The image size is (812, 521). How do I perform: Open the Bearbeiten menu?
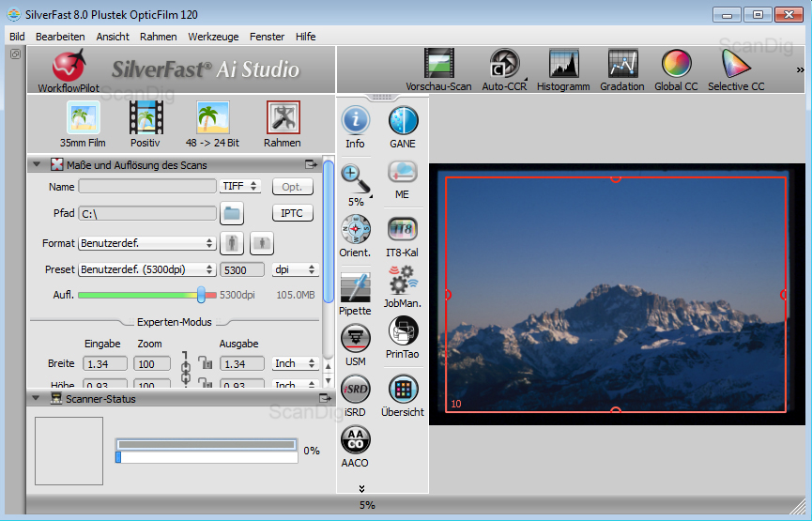60,37
